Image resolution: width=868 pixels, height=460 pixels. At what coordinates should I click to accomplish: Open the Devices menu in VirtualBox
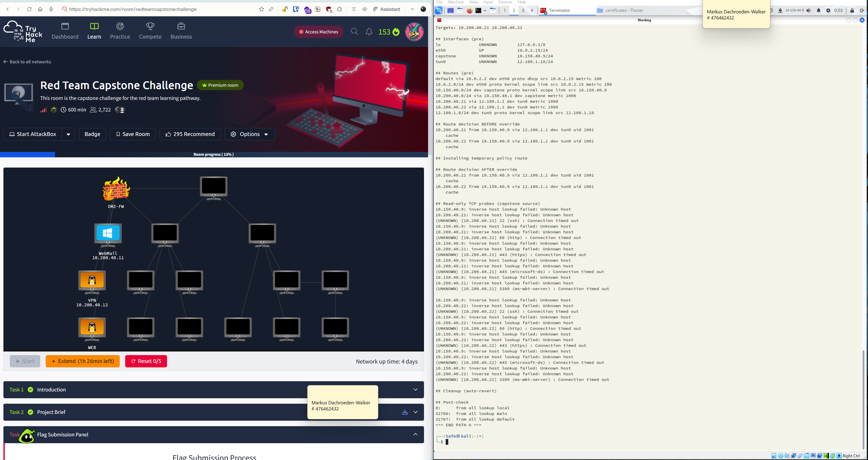click(505, 2)
